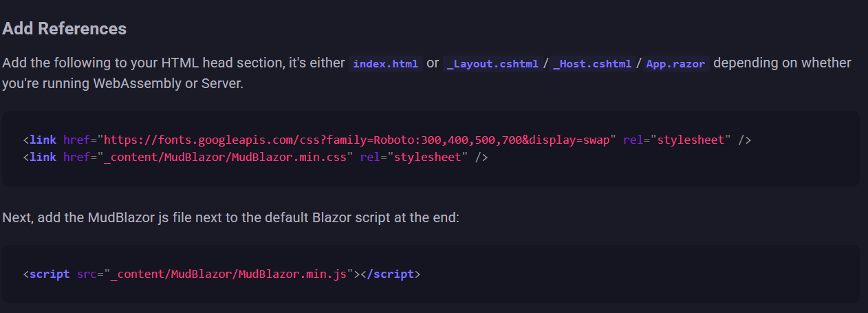Screen dimensions: 868x313
Task: Click the _Host.cshtml inline code label
Action: pos(592,64)
